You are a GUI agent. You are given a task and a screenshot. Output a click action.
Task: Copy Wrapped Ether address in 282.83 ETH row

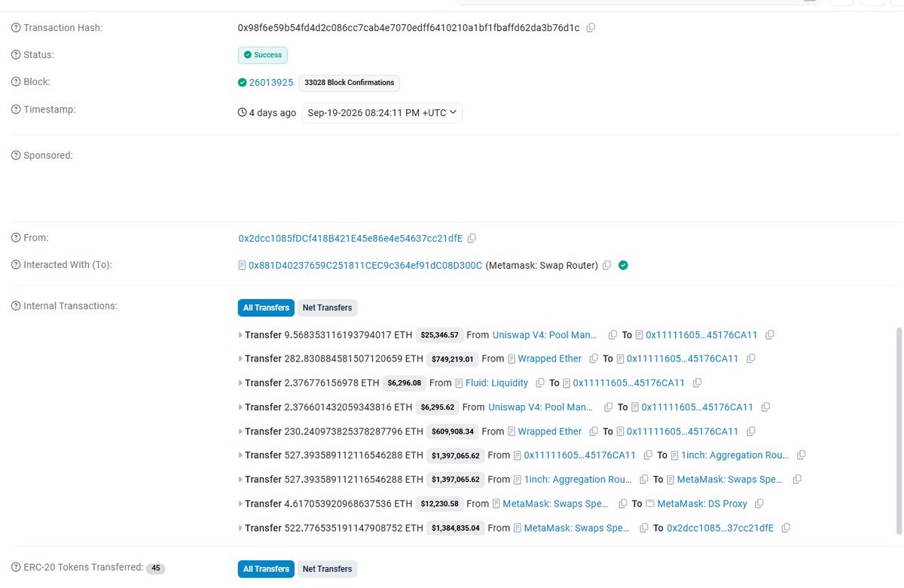594,359
